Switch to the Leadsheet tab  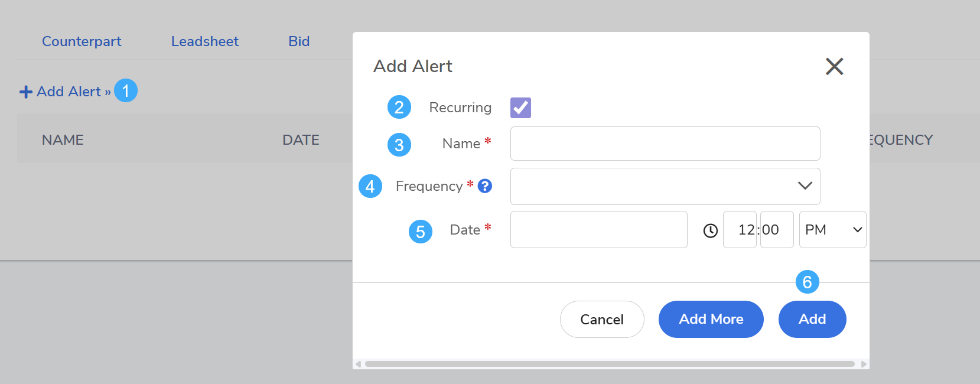(x=204, y=41)
